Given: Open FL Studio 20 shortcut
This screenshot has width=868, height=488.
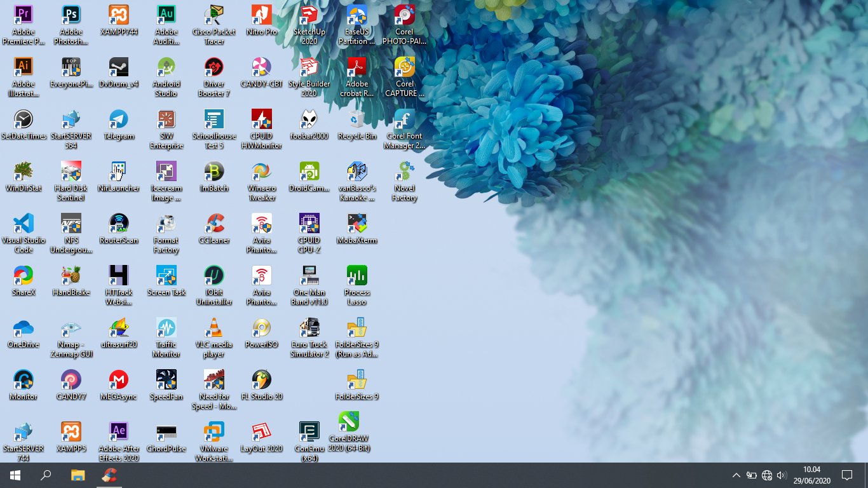Looking at the screenshot, I should tap(262, 385).
